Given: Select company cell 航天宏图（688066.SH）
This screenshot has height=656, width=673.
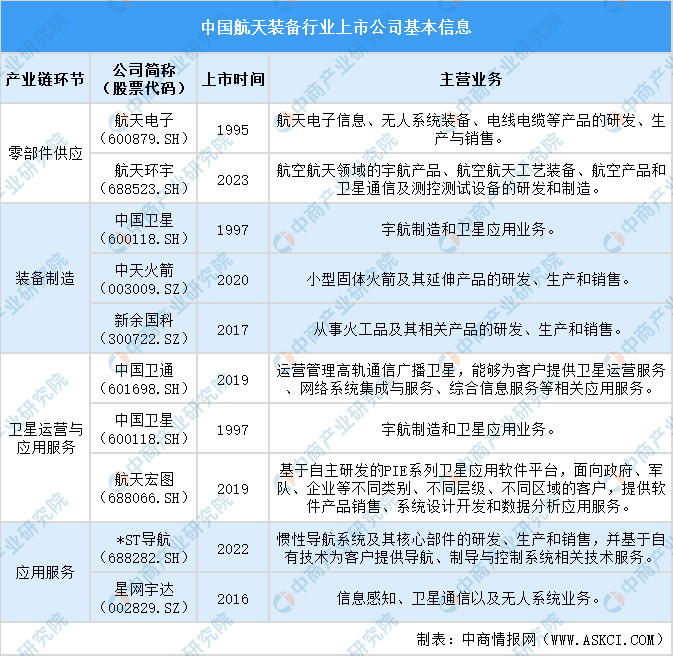Looking at the screenshot, I should (x=144, y=488).
